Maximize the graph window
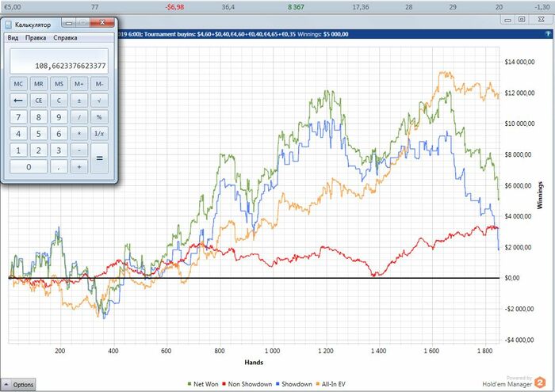Image resolution: width=555 pixels, height=392 pixels. point(522,20)
